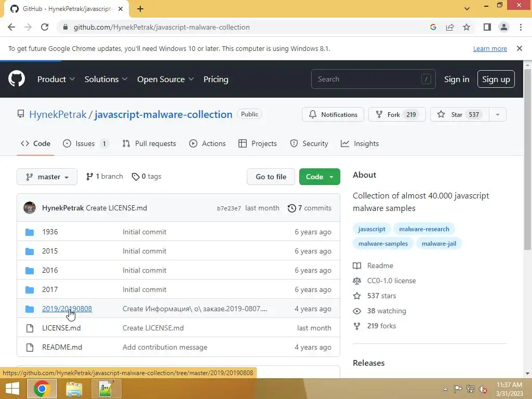Open the Star lists dropdown arrow
532x399 pixels.
point(498,115)
